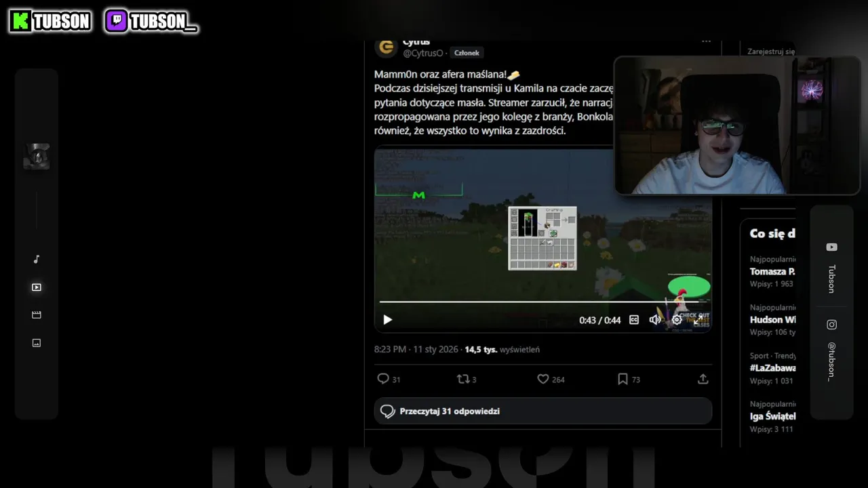Open video settings gear
Image resolution: width=868 pixels, height=488 pixels.
click(677, 320)
